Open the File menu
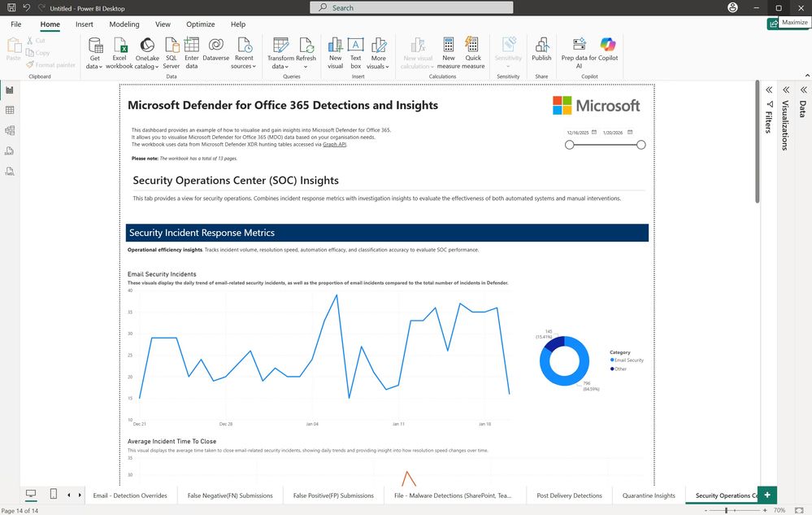Screen dimensions: 812x515 [x=16, y=24]
